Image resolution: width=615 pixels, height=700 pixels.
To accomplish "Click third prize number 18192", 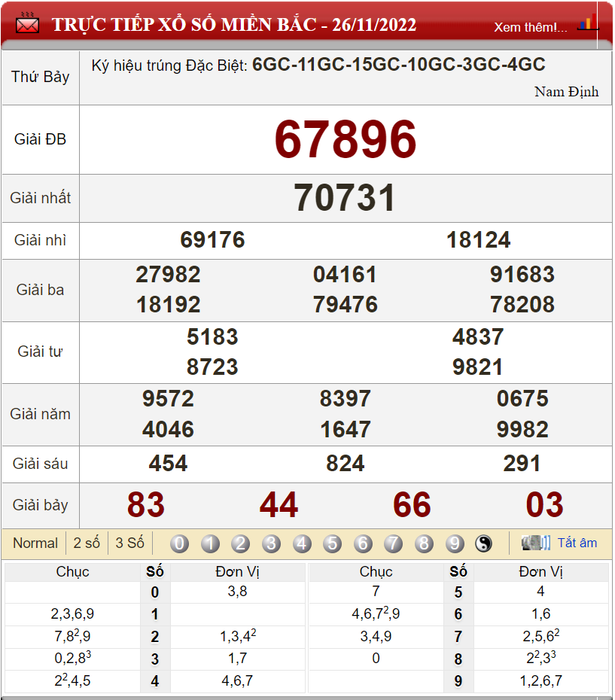I will pyautogui.click(x=168, y=305).
